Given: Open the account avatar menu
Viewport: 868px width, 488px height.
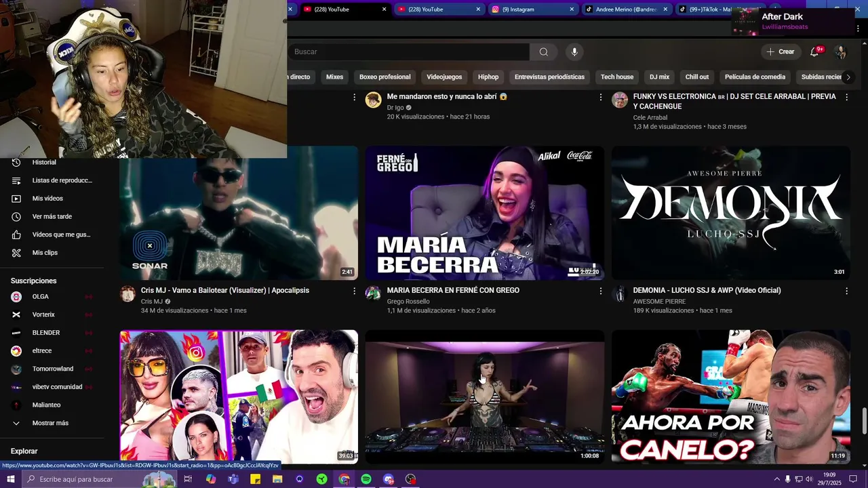Looking at the screenshot, I should [840, 52].
